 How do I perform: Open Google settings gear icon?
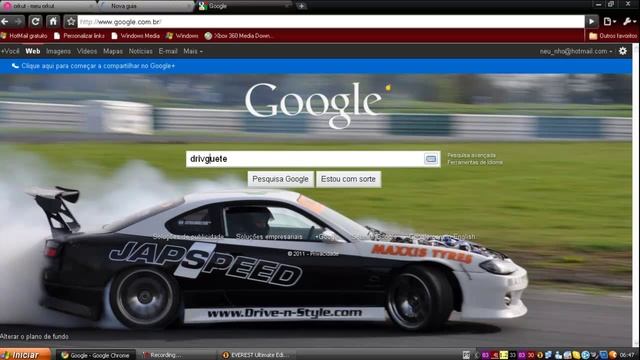click(622, 51)
